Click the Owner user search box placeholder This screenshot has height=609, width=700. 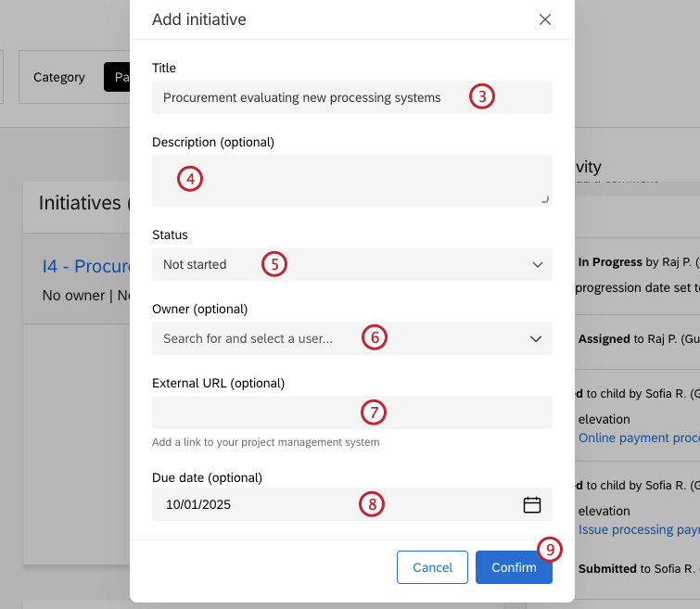(x=248, y=339)
